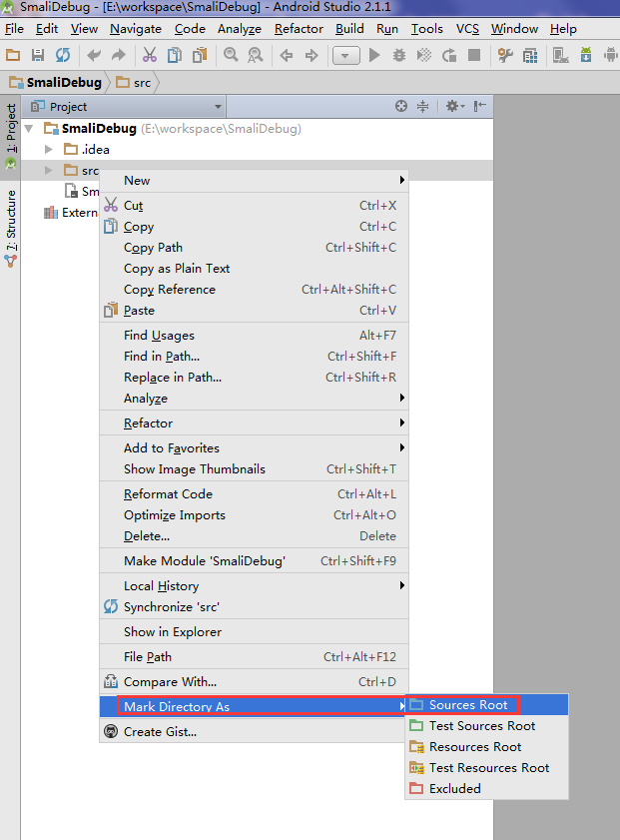This screenshot has height=840, width=620.
Task: Expand the Analyze submenu in context menu
Action: [254, 399]
